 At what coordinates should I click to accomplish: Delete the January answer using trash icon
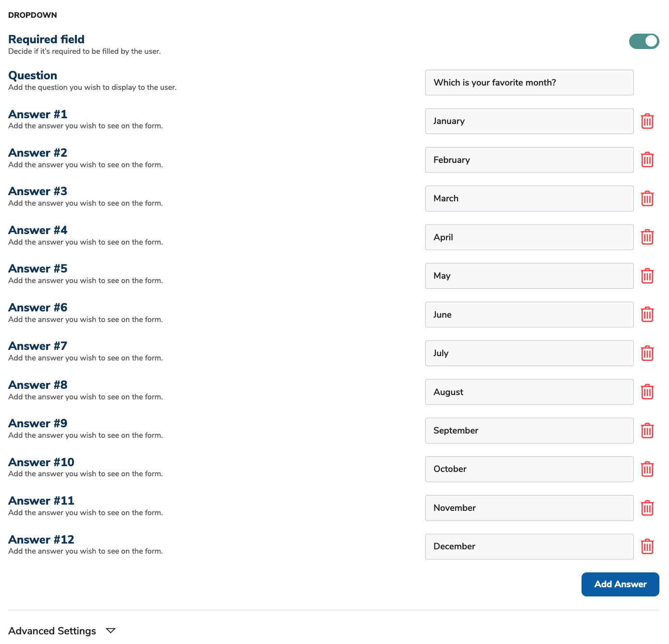pyautogui.click(x=647, y=121)
